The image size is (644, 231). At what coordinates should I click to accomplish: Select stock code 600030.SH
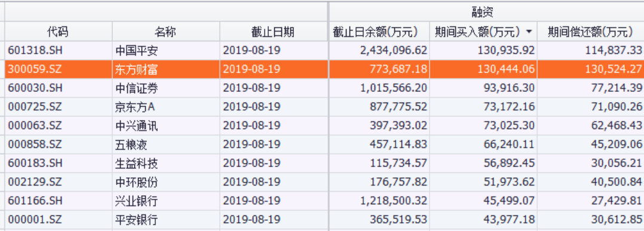click(x=35, y=88)
